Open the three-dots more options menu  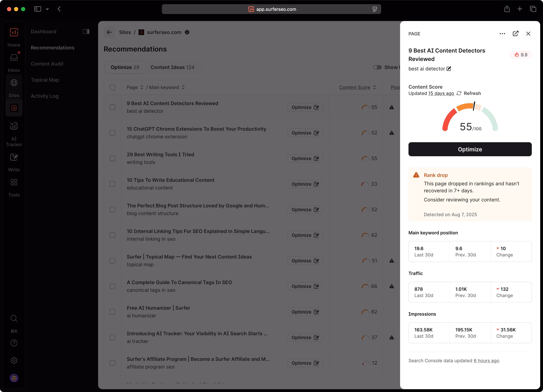tap(502, 34)
